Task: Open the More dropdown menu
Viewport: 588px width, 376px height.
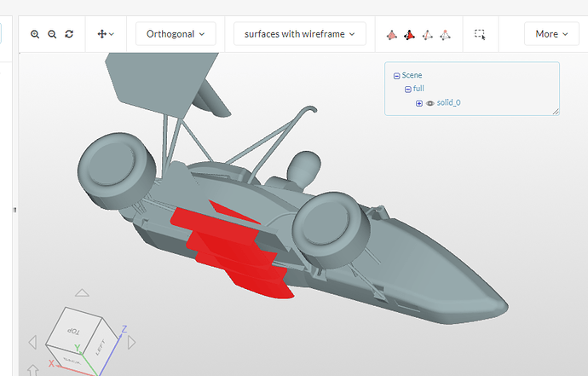Action: pyautogui.click(x=551, y=34)
